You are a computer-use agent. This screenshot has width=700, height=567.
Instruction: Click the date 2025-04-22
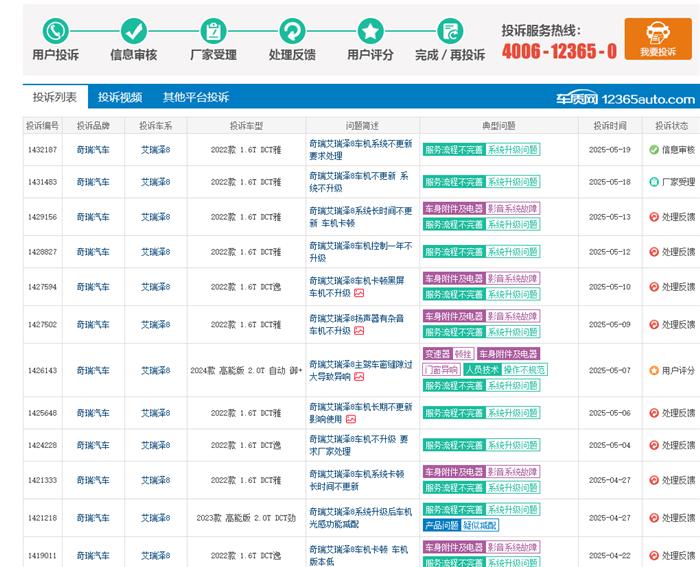click(x=609, y=555)
